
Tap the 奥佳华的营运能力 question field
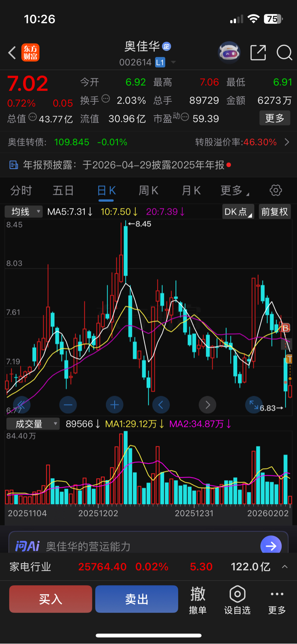(88, 546)
